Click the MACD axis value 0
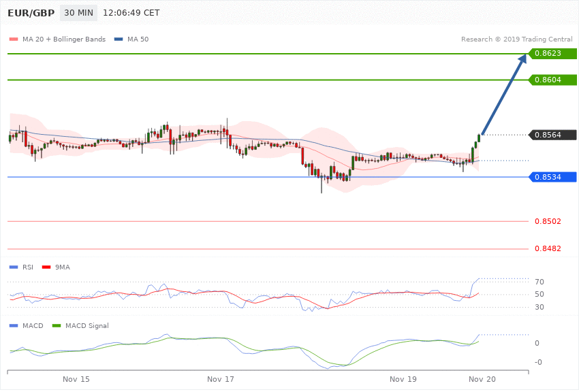 537,343
